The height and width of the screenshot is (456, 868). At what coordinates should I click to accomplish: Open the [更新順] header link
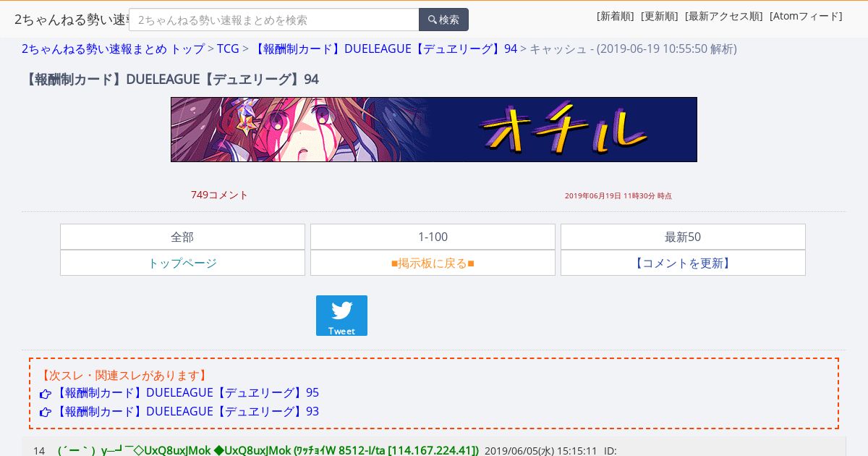click(x=660, y=16)
